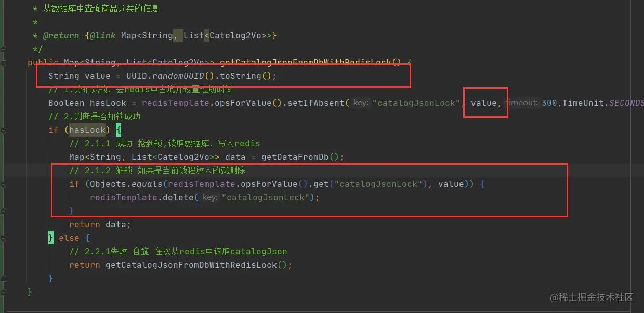This screenshot has width=644, height=313.
Task: Click the 'key:' hint in the delete call
Action: (210, 197)
